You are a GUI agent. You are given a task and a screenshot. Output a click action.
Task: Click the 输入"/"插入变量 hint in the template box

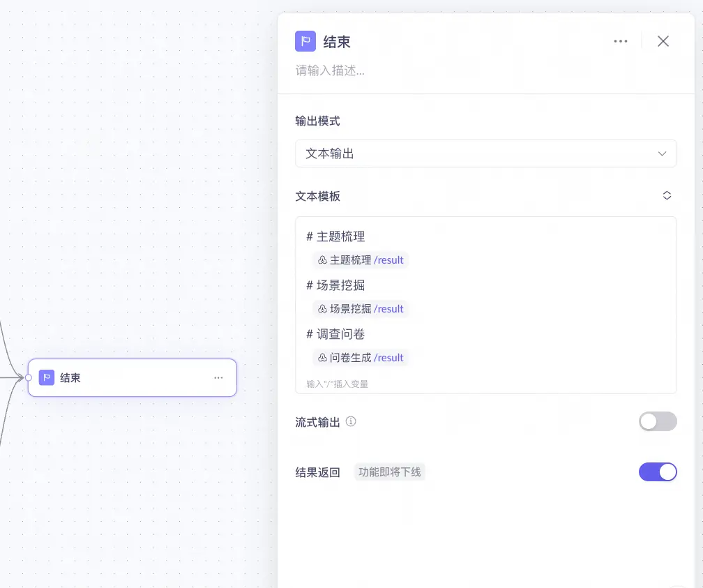337,384
